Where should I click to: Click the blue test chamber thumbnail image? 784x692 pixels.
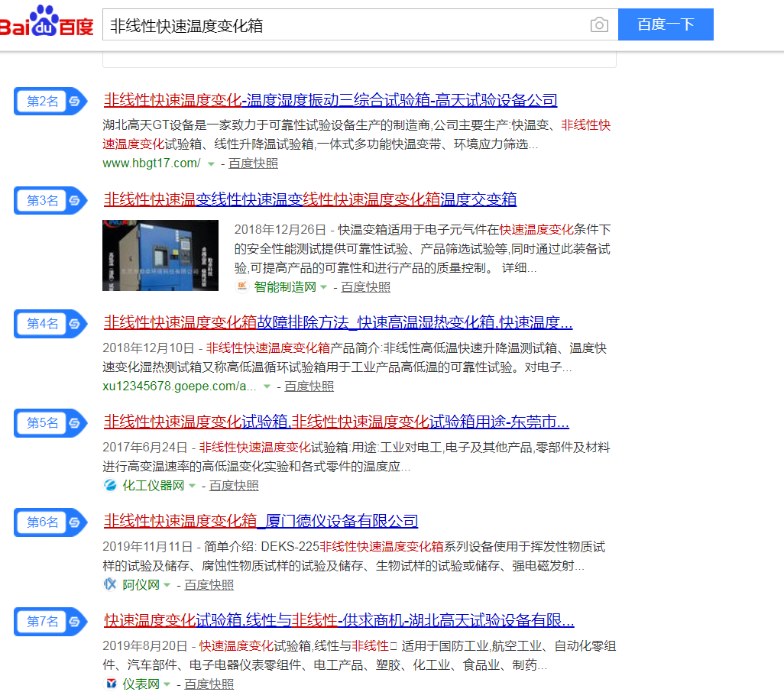pyautogui.click(x=160, y=255)
